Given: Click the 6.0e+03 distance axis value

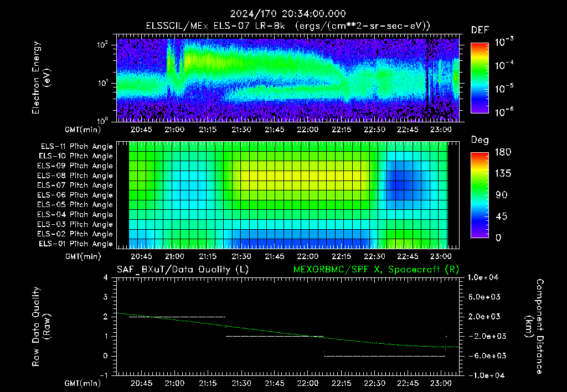Looking at the screenshot, I should [484, 297].
